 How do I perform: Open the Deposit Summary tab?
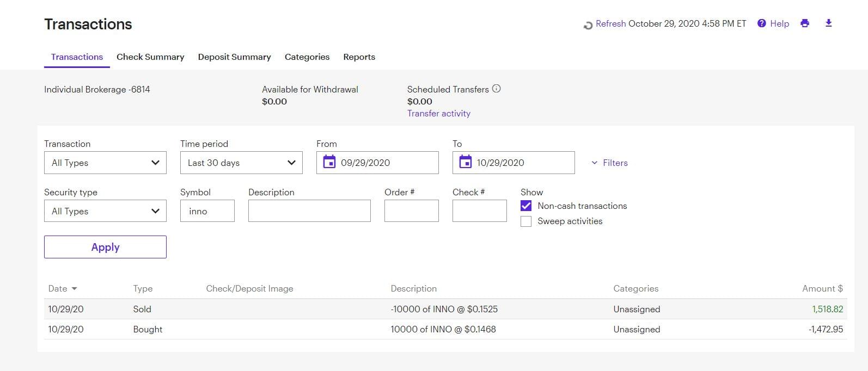coord(234,57)
